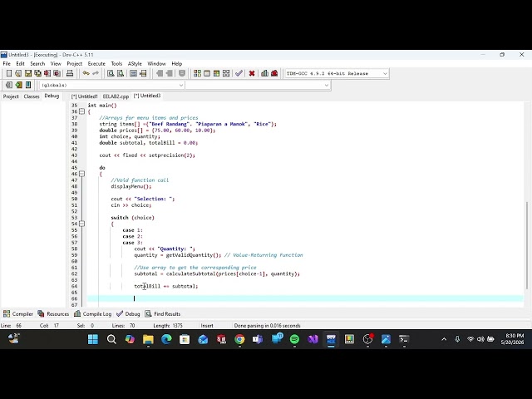This screenshot has height=399, width=532.
Task: Collapse the code fold at line 36
Action: point(81,111)
